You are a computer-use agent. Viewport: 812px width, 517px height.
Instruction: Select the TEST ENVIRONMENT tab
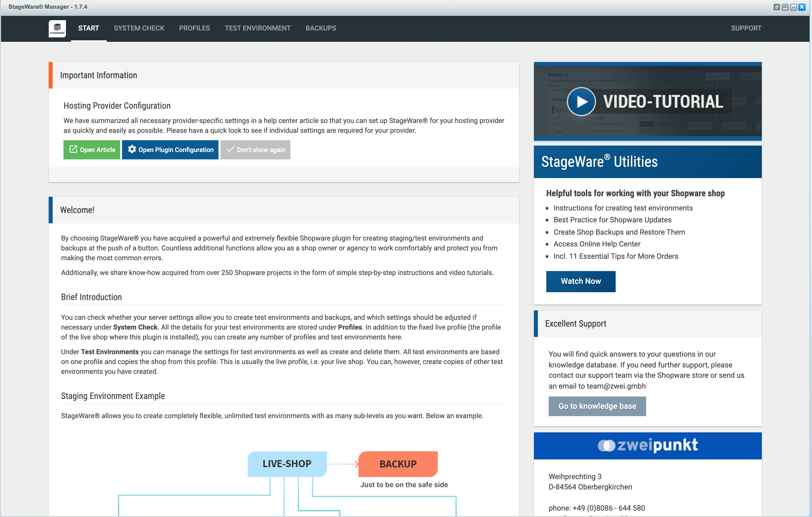tap(257, 28)
